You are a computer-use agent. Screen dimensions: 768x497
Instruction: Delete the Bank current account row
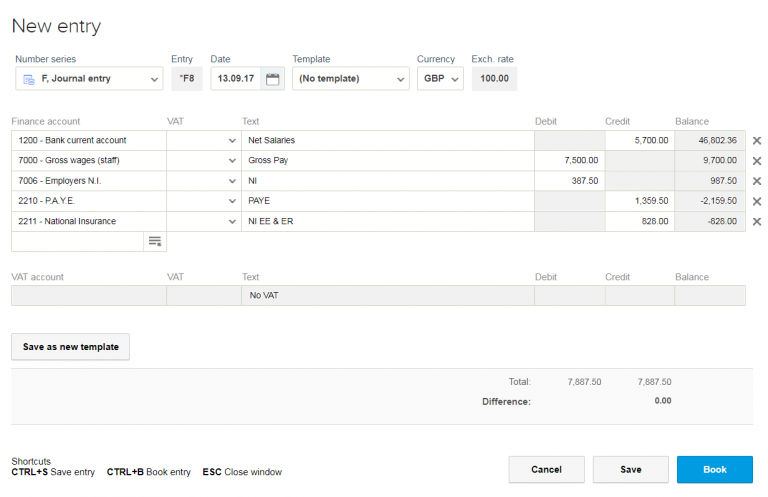756,141
